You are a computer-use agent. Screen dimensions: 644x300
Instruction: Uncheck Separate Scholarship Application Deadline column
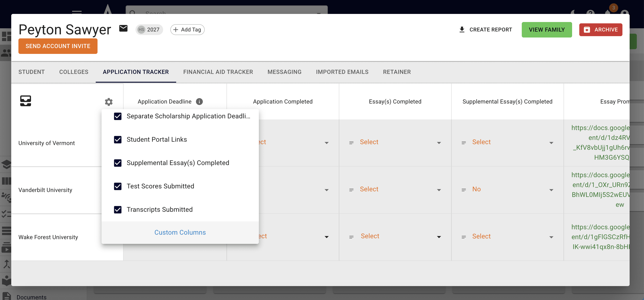coord(118,116)
